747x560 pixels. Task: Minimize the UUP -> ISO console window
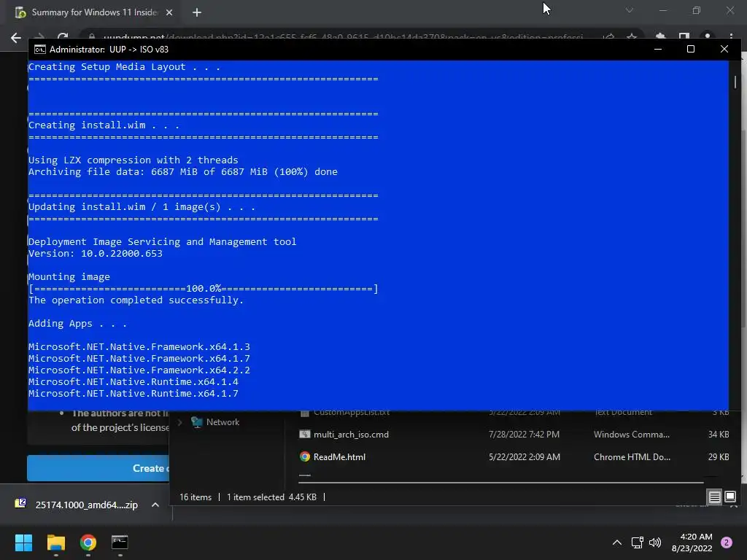[x=658, y=49]
